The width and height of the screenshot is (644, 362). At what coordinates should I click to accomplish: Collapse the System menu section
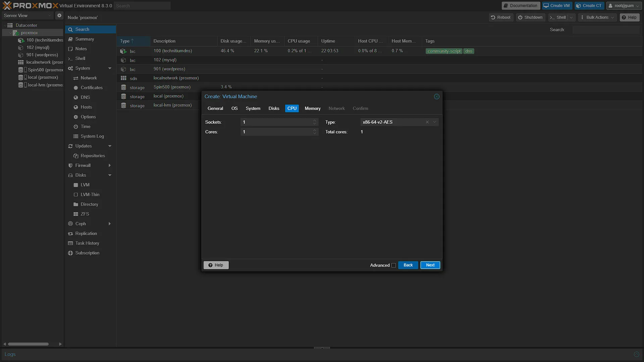110,68
